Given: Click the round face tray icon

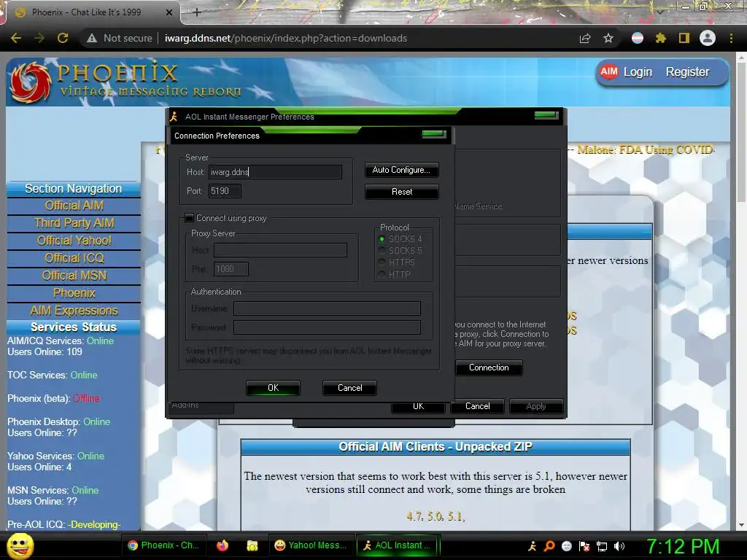Looking at the screenshot, I should point(566,545).
